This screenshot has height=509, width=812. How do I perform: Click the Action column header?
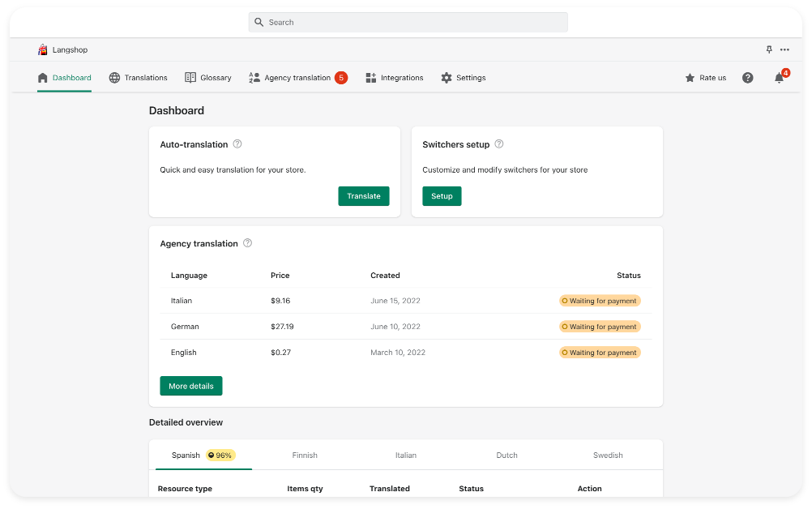pyautogui.click(x=589, y=488)
